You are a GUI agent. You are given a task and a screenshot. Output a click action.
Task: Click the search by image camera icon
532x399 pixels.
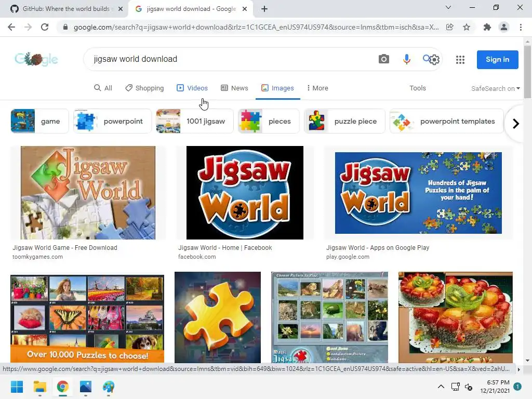click(383, 59)
